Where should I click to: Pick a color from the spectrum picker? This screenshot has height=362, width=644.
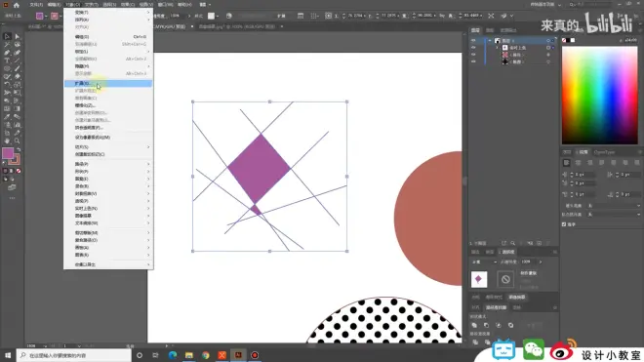(600, 95)
